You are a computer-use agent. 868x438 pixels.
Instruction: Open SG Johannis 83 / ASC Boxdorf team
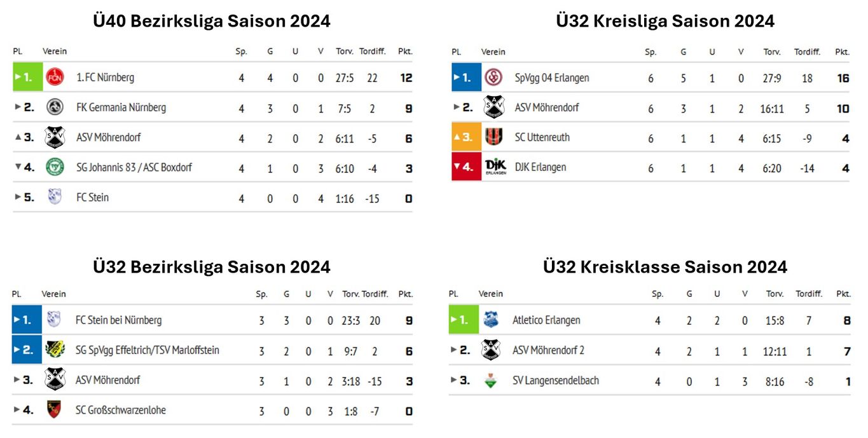click(x=134, y=168)
